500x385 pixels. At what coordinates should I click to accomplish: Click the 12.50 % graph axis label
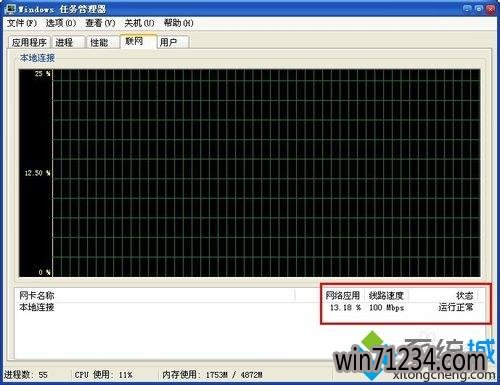pos(37,173)
